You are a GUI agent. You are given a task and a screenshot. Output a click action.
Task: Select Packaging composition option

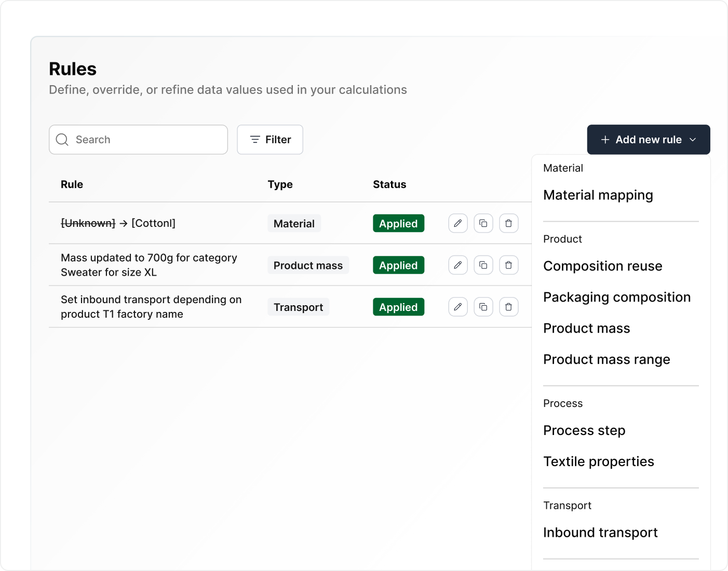[x=616, y=297]
